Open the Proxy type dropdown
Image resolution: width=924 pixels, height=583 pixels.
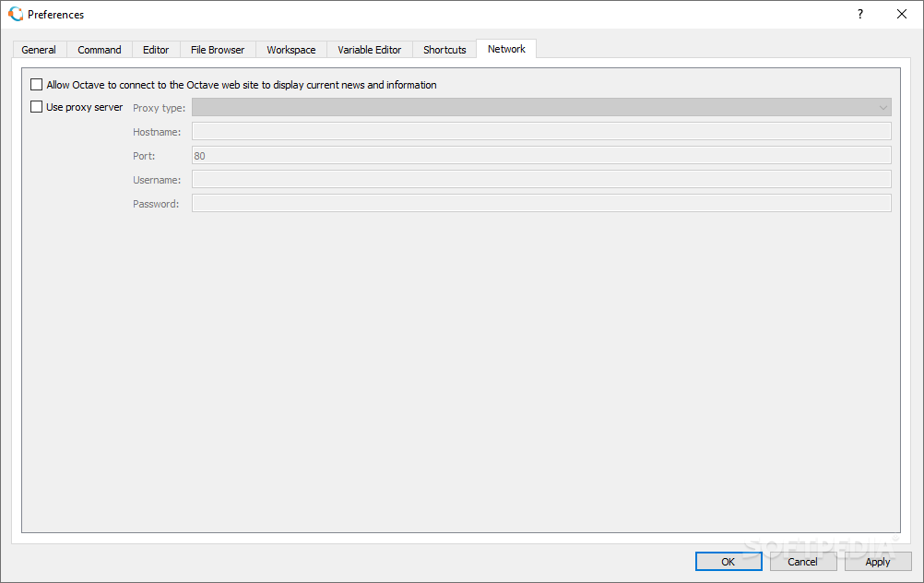click(x=541, y=107)
